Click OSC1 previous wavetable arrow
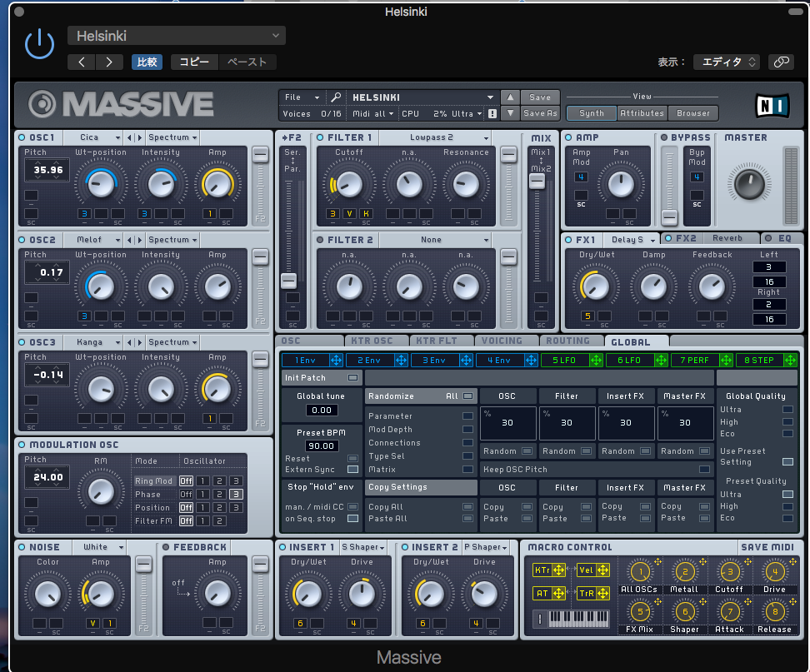810x672 pixels. click(x=130, y=137)
